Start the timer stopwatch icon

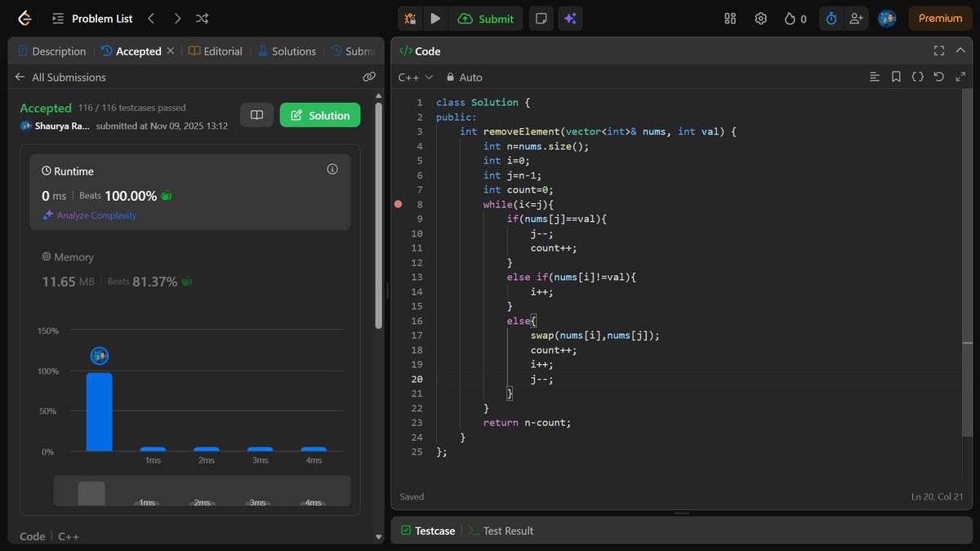(x=831, y=18)
